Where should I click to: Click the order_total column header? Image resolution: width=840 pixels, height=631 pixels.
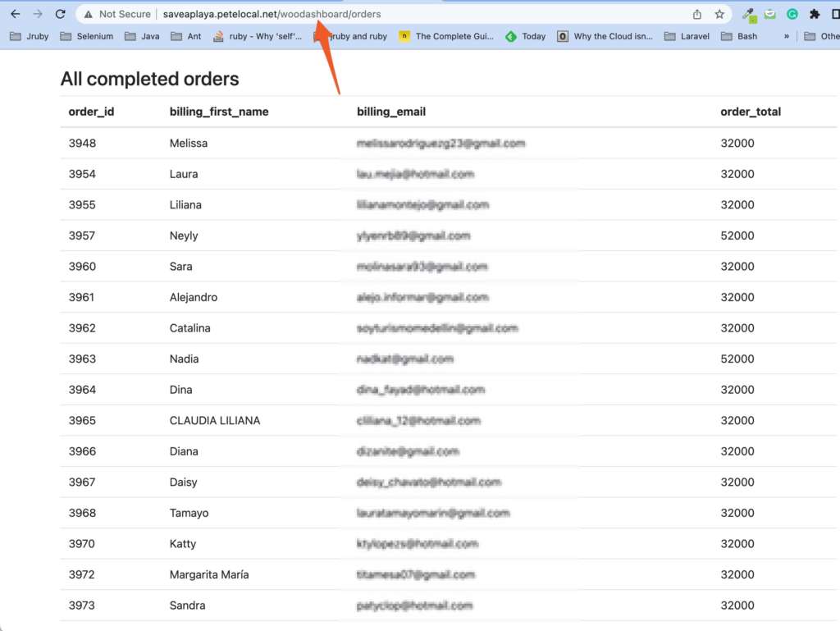(751, 112)
